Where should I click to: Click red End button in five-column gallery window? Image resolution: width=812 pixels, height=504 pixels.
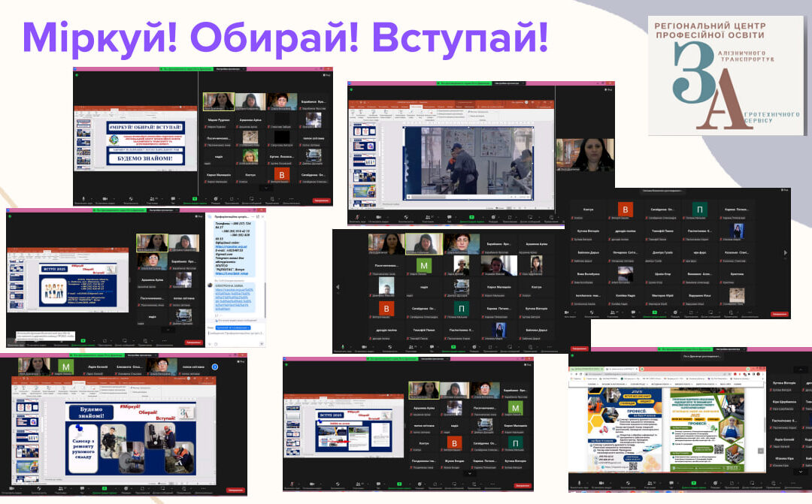580,349
